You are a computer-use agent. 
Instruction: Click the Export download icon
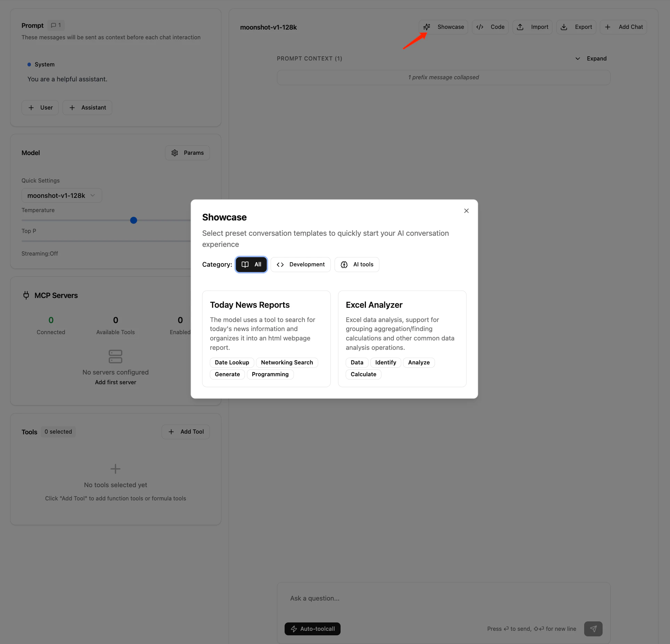tap(564, 27)
